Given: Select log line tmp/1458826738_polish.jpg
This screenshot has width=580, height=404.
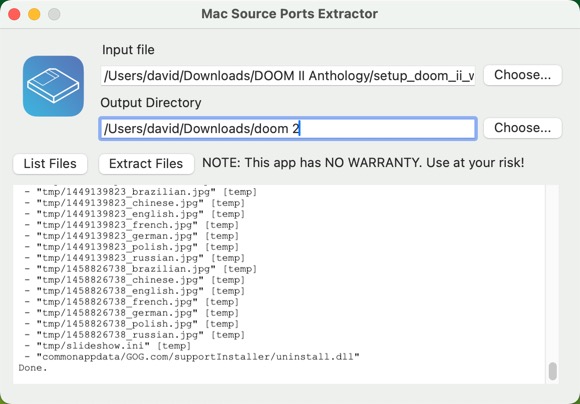Looking at the screenshot, I should click(132, 324).
